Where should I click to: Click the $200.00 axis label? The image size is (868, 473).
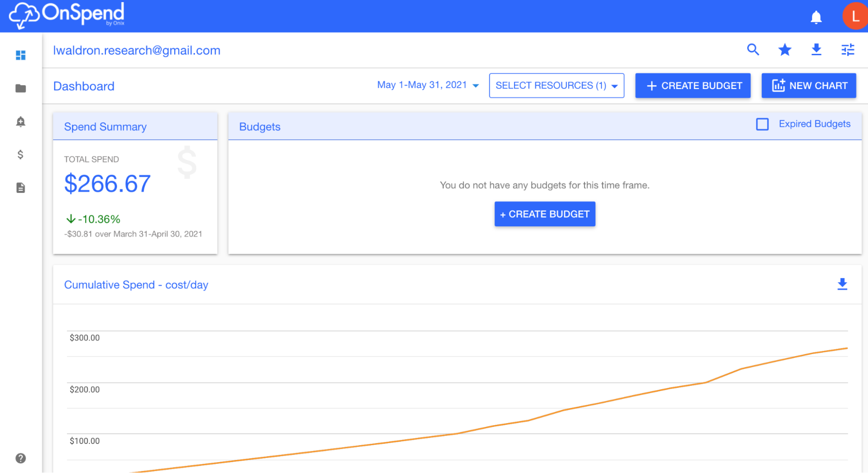(x=85, y=390)
